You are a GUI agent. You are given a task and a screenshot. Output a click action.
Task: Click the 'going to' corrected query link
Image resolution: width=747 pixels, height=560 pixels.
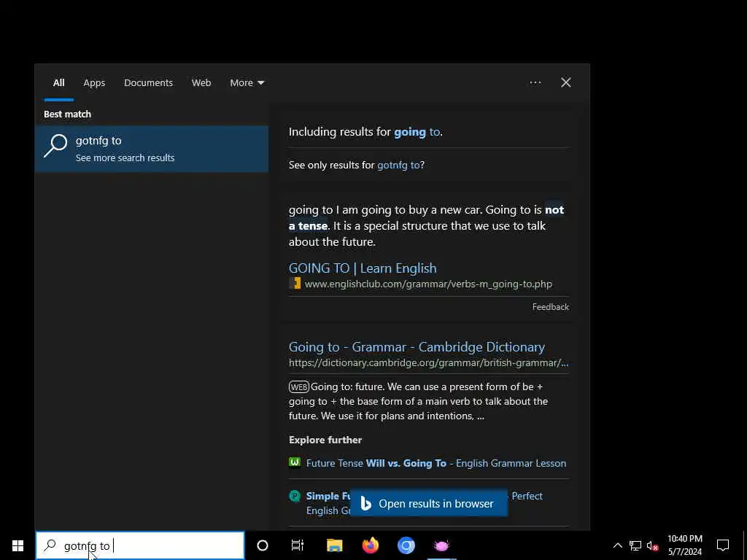pyautogui.click(x=417, y=132)
